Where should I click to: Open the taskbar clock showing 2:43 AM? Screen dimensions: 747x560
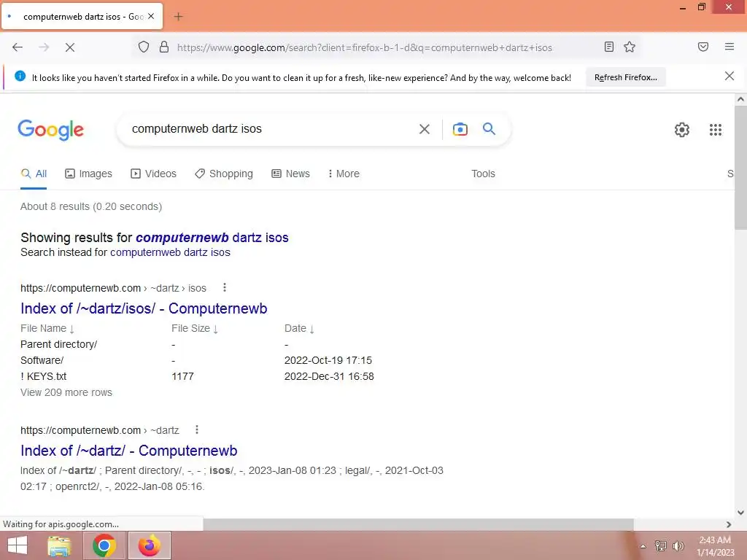pos(715,545)
